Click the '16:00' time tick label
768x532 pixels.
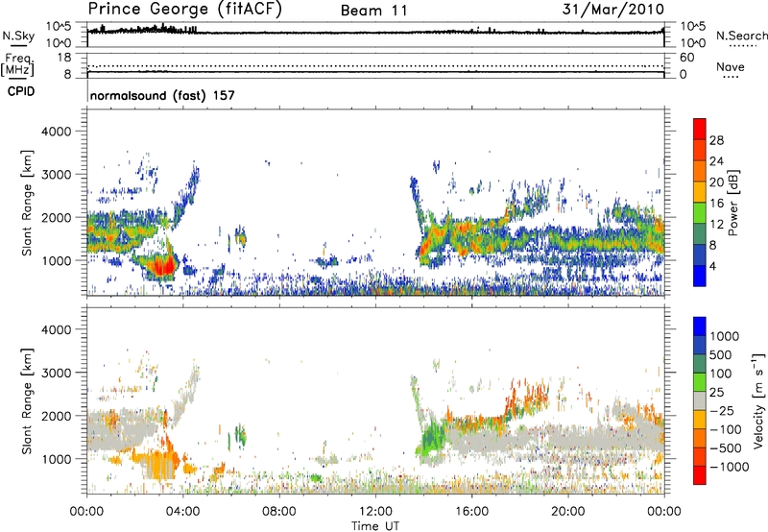point(471,512)
